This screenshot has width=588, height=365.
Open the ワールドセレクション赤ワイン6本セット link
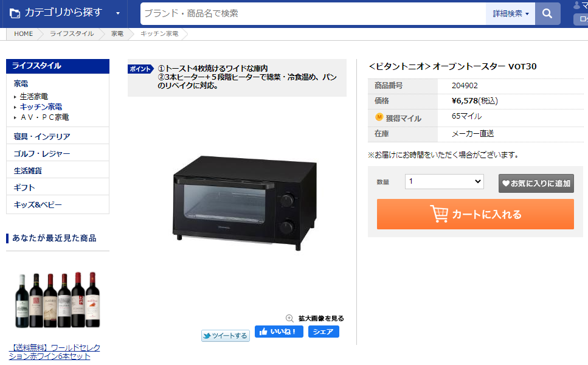(55, 352)
